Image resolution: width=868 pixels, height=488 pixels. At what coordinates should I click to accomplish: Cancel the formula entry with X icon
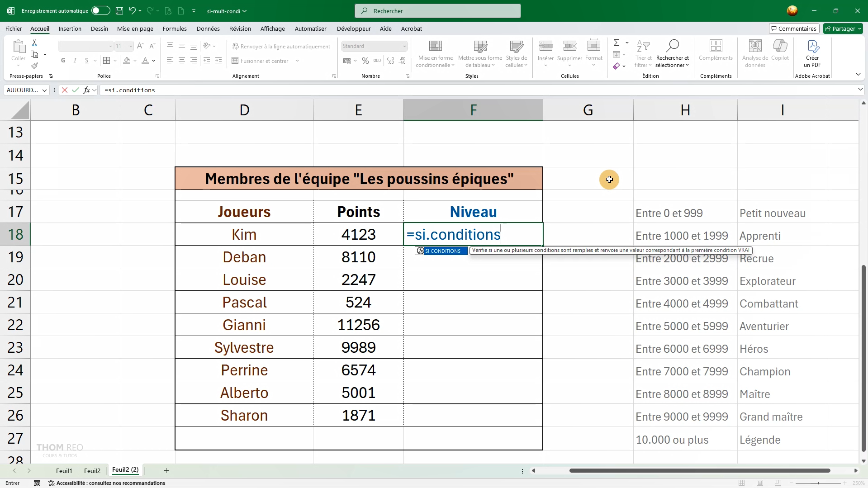[x=65, y=90]
